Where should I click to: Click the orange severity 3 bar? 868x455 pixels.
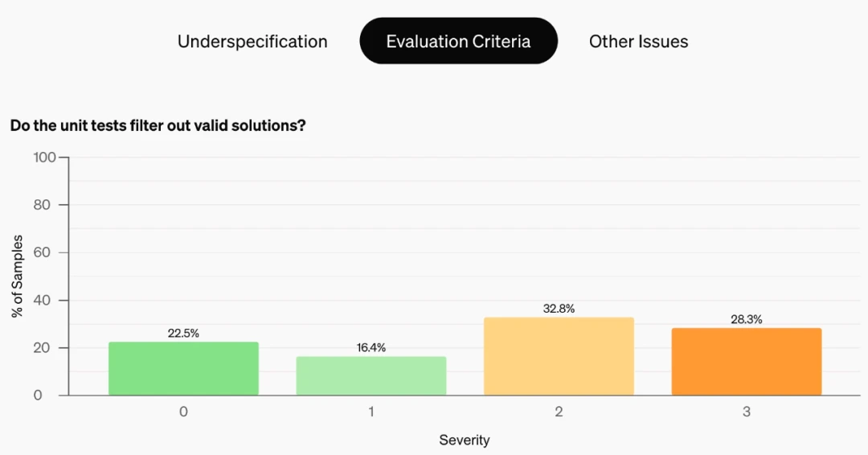[x=746, y=362]
